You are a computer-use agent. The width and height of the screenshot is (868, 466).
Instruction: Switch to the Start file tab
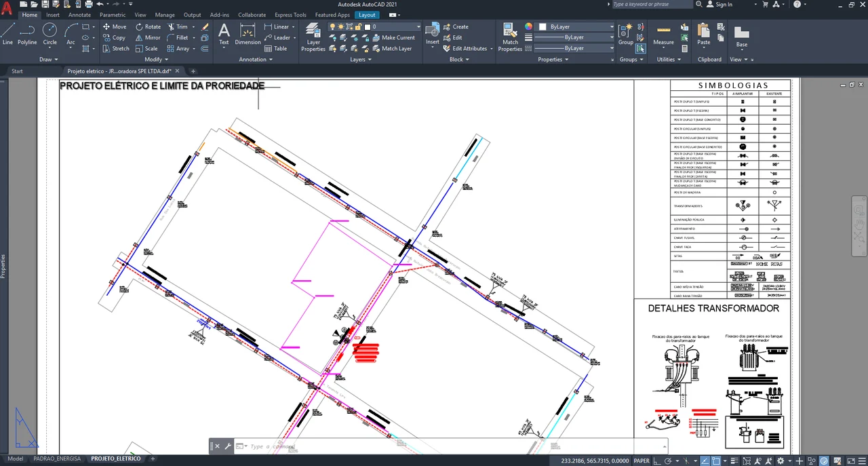pos(17,71)
